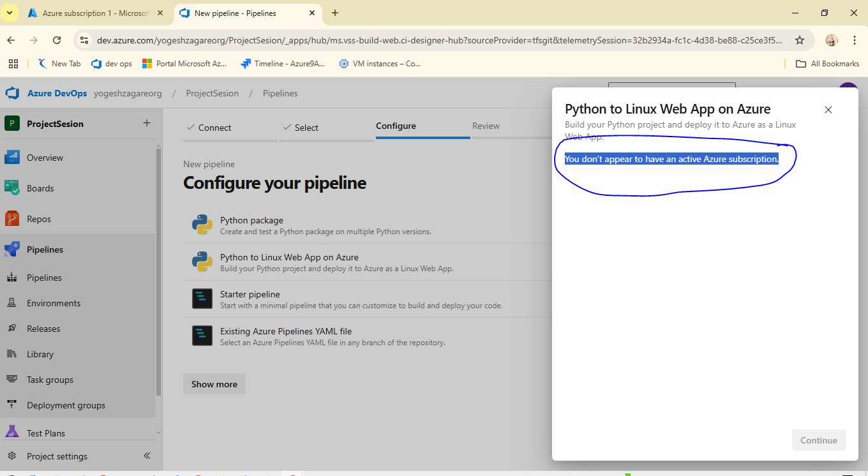Select the Python package template
Screen dimensions: 868x476
[368, 225]
